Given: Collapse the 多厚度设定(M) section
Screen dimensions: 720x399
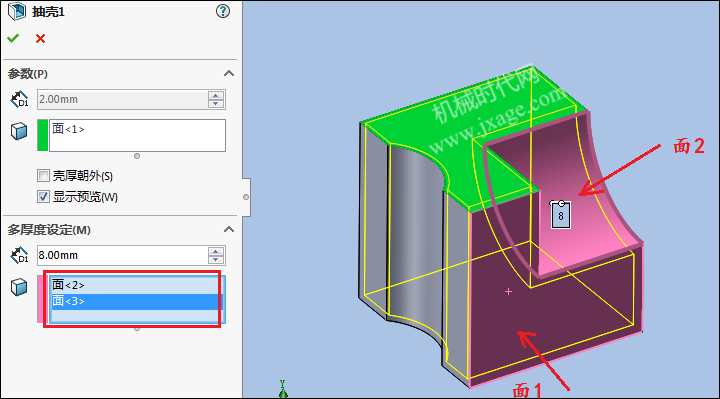Looking at the screenshot, I should click(x=229, y=229).
